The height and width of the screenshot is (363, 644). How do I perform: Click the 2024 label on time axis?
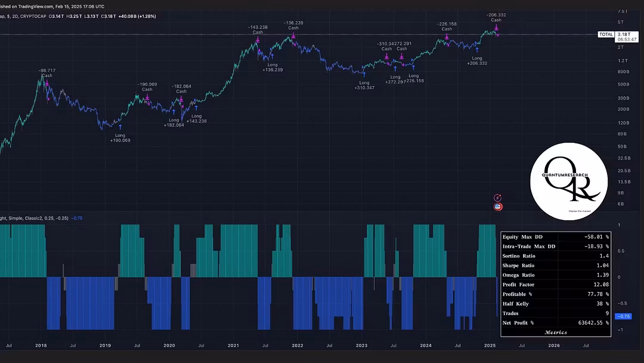[425, 345]
